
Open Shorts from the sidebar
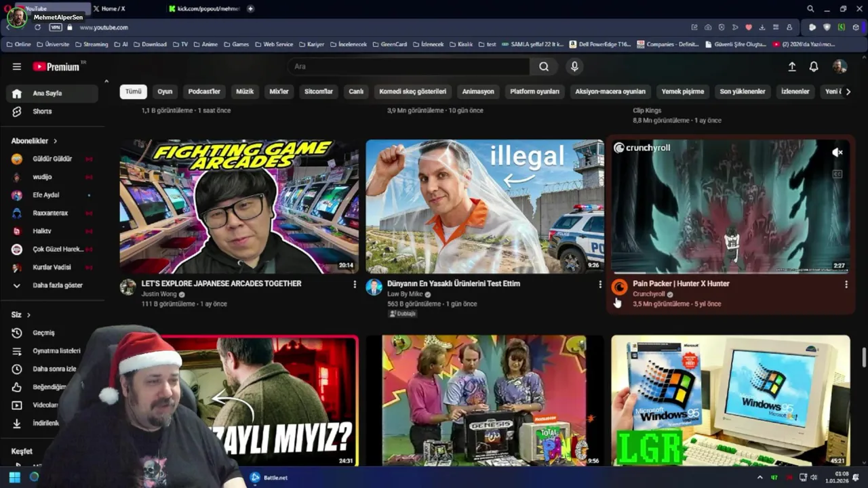click(x=52, y=111)
